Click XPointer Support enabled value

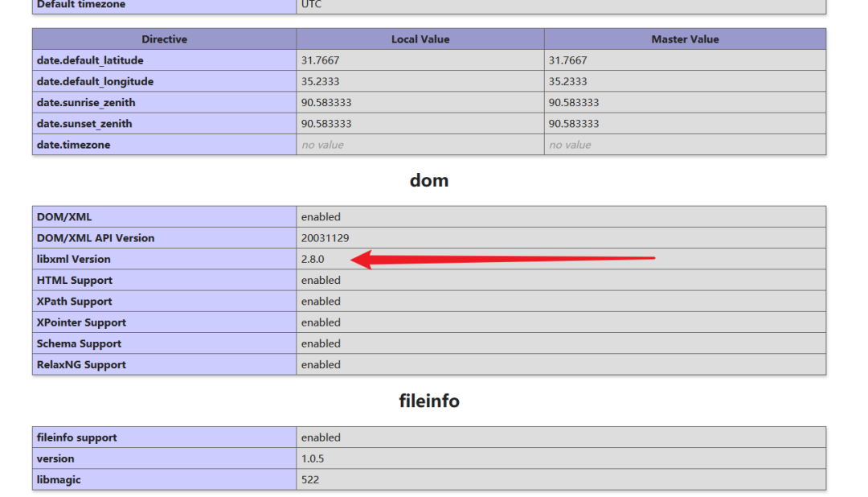point(321,322)
